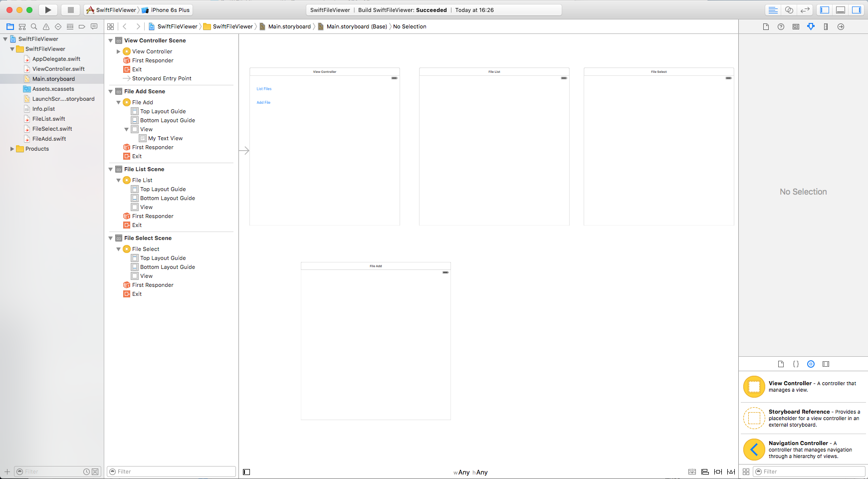
Task: Select the Main.storyboard breadcrumb item
Action: coord(289,27)
